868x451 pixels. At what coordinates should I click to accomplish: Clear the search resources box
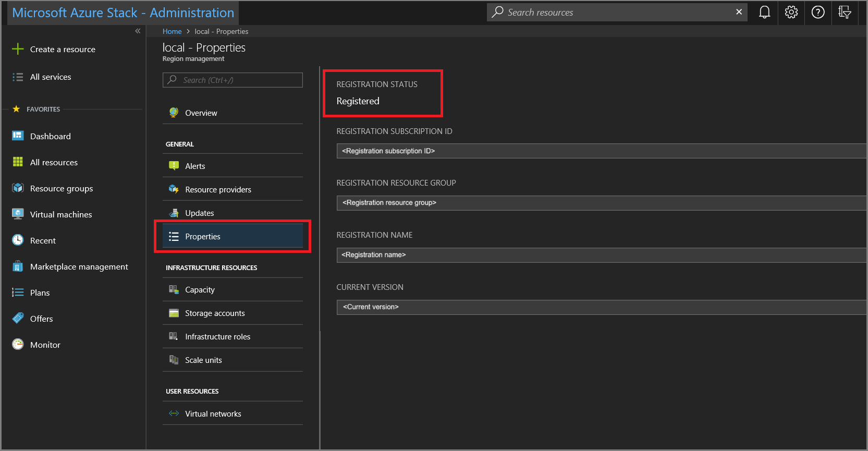[739, 12]
